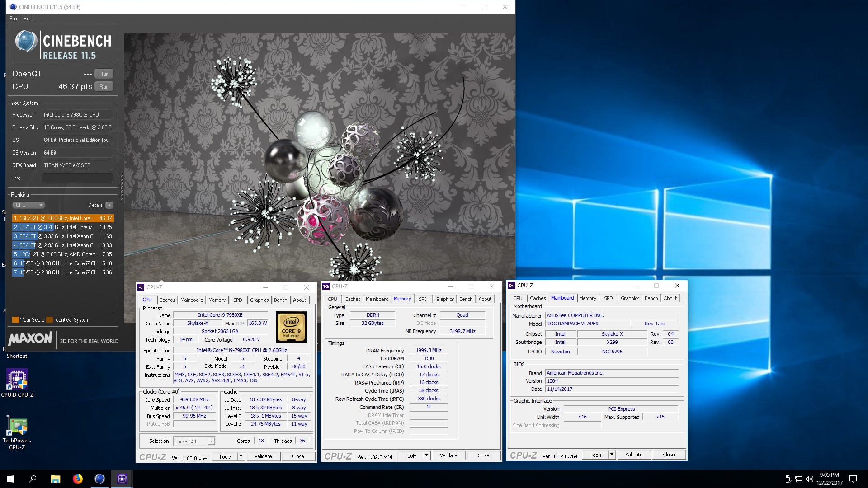The image size is (868, 488).
Task: Open the Action Center notifications icon
Action: (x=853, y=479)
